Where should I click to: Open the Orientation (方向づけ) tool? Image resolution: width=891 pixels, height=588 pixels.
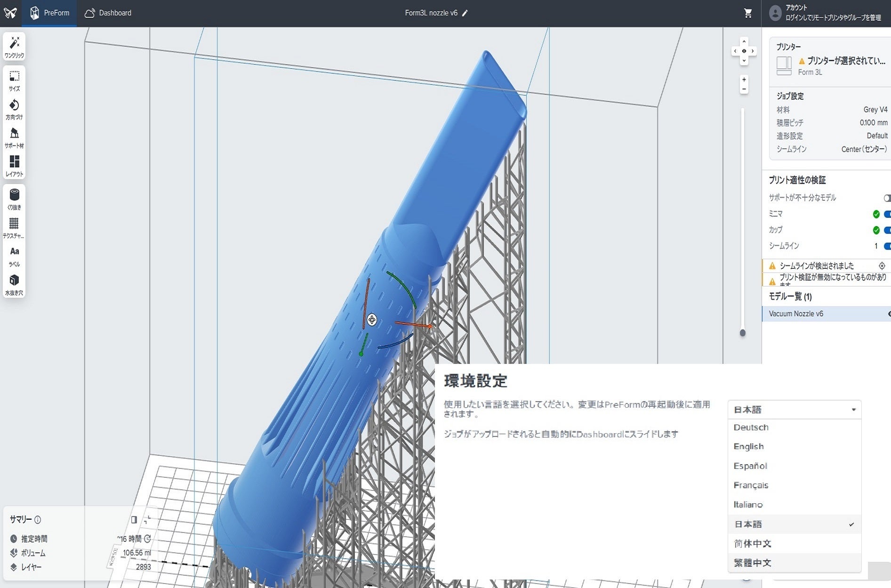pyautogui.click(x=15, y=109)
